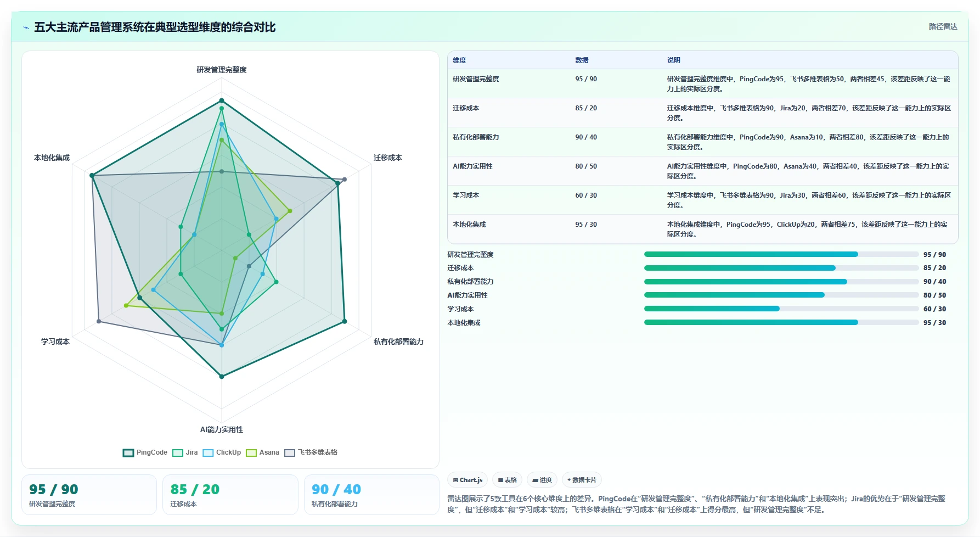
Task: Click the 90 / 40 value in table
Action: (x=586, y=137)
